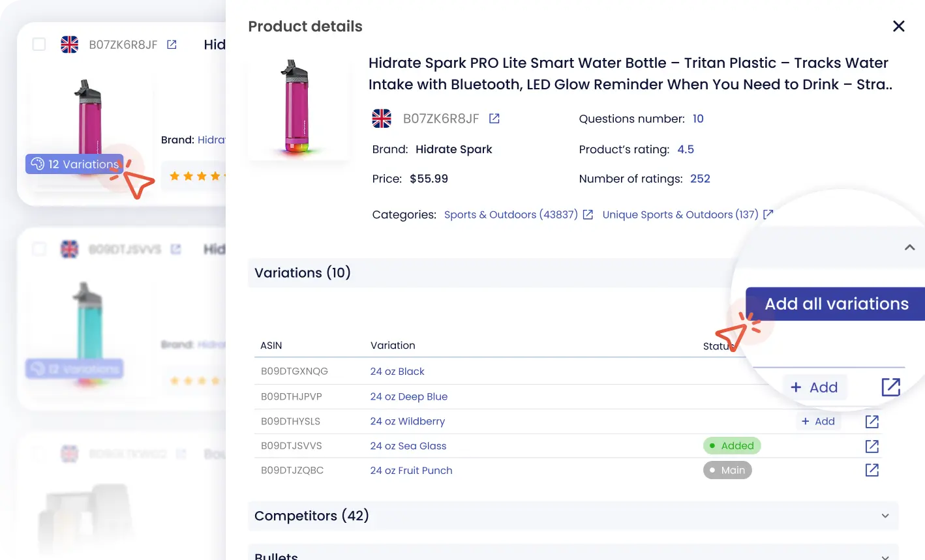Click the price $55.99
The image size is (925, 560).
pos(429,179)
